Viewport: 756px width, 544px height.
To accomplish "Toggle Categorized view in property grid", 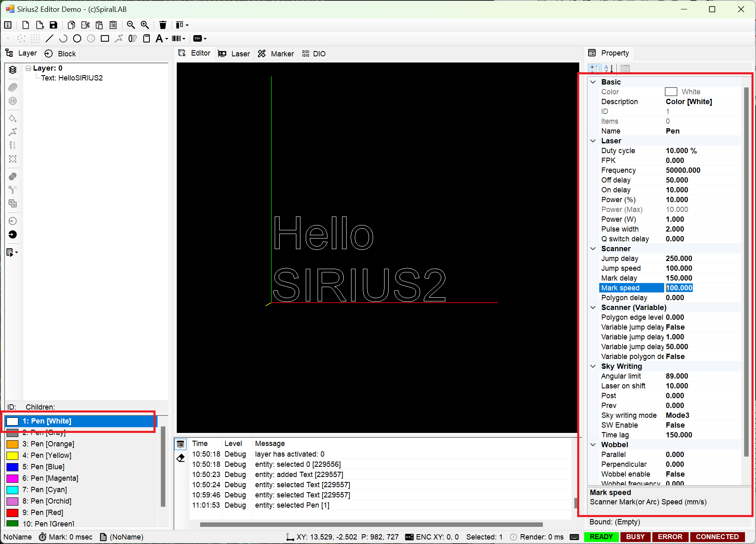I will 595,68.
